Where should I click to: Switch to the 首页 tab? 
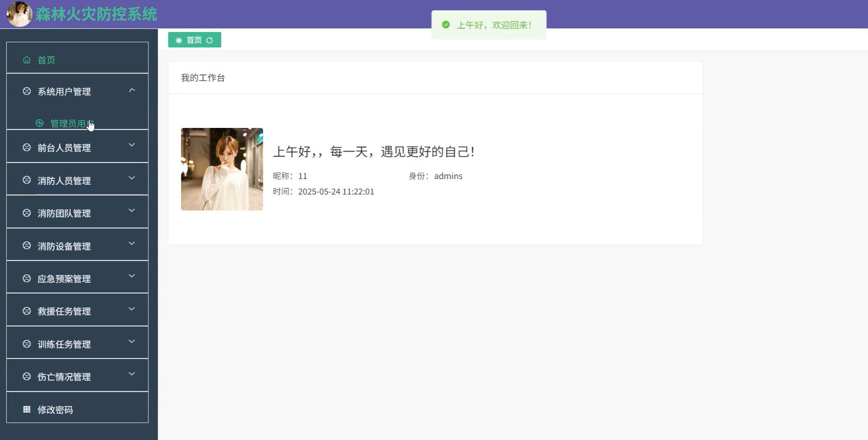point(194,40)
